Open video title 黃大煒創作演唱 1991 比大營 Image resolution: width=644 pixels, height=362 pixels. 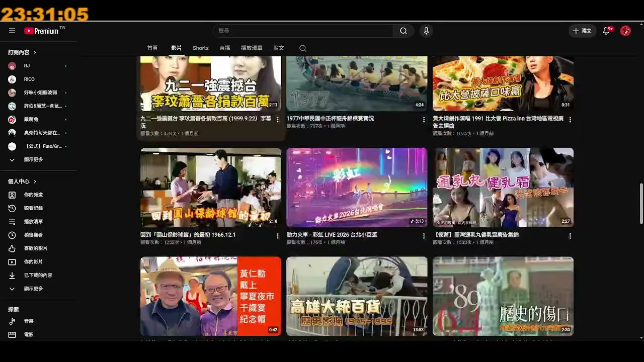click(498, 122)
